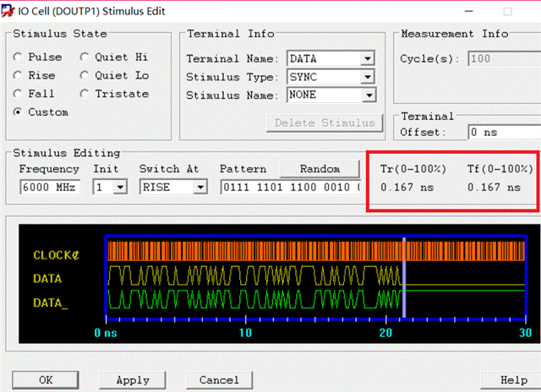Open the Stimulus Name dropdown
Viewport: 541px width, 392px height.
pos(367,95)
